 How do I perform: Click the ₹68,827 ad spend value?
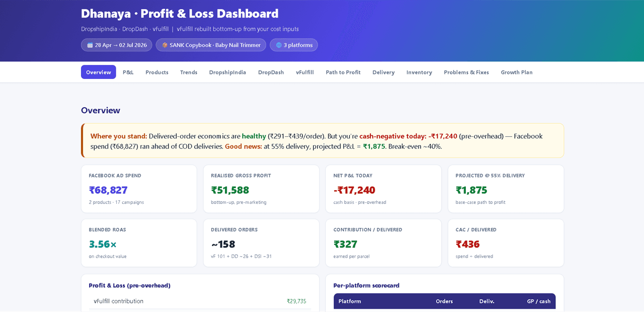point(108,190)
